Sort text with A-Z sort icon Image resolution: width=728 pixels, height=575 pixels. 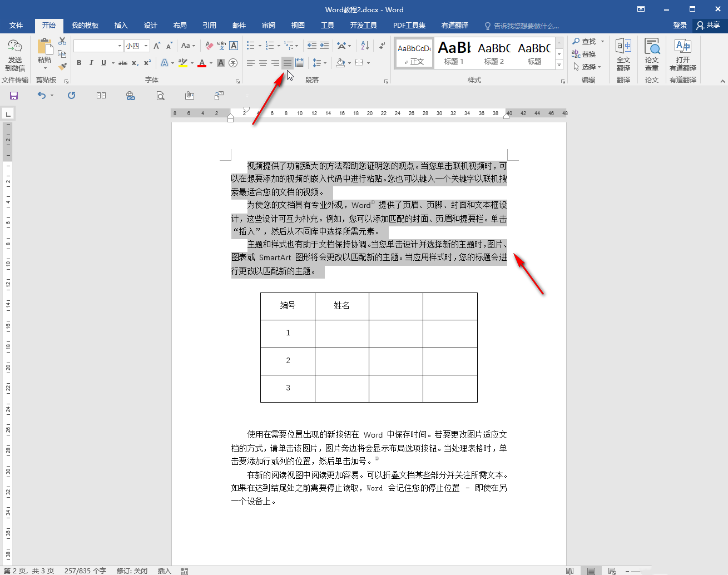click(x=365, y=46)
